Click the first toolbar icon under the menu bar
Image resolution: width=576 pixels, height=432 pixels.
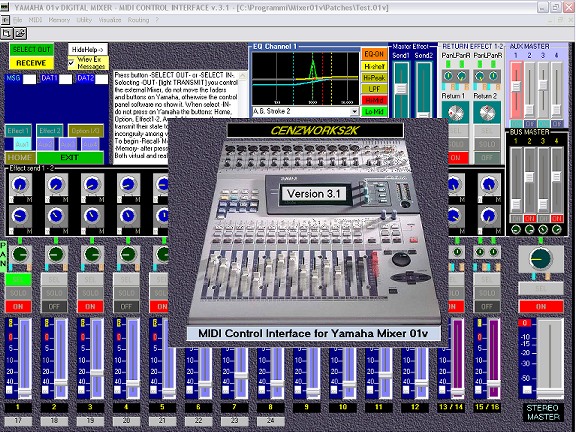[7, 33]
